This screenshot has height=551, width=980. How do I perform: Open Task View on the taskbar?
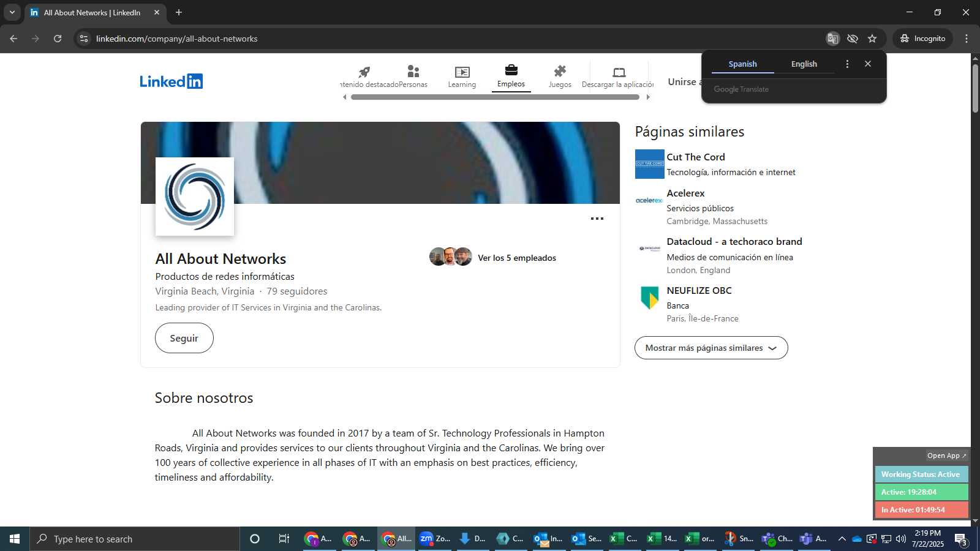click(x=284, y=539)
